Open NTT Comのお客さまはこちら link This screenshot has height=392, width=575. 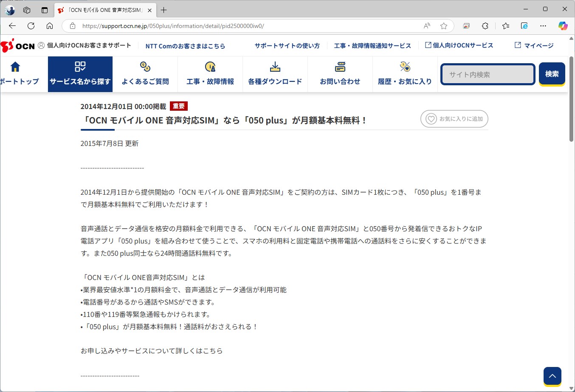(x=185, y=46)
